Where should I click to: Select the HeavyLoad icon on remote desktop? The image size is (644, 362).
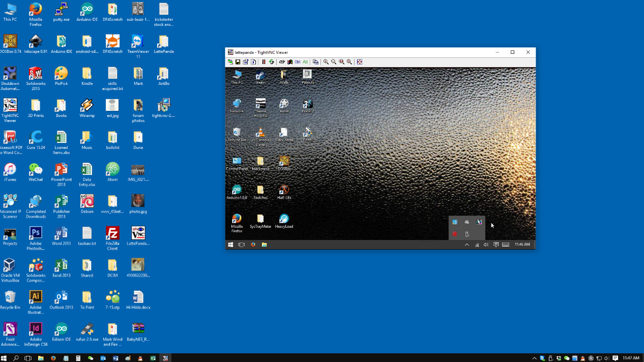pos(284,221)
